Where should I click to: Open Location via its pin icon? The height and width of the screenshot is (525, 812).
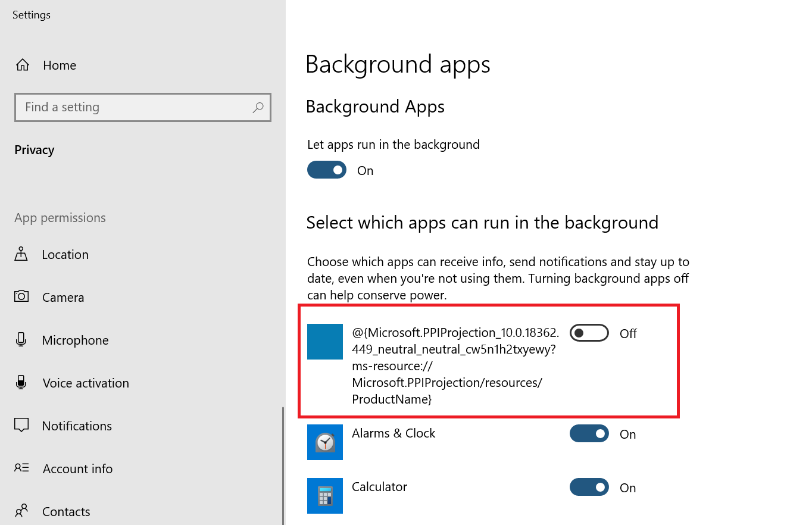coord(21,254)
